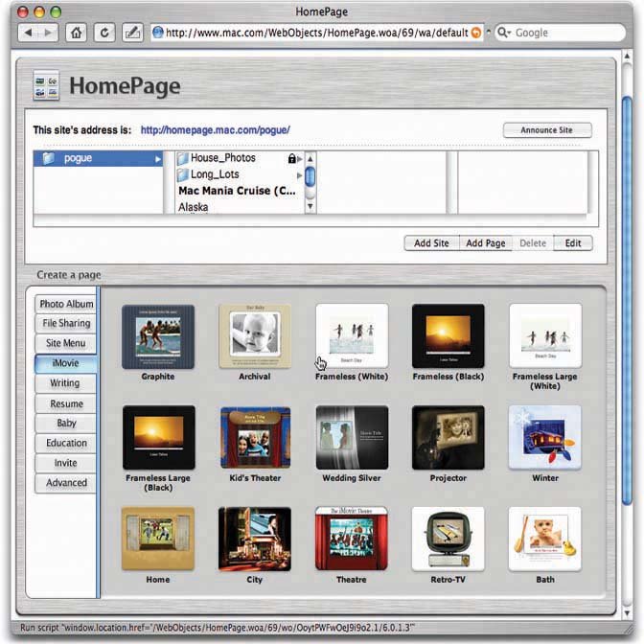The width and height of the screenshot is (644, 644).
Task: Choose the Frameless Large (Black) theme thumbnail
Action: point(158,437)
